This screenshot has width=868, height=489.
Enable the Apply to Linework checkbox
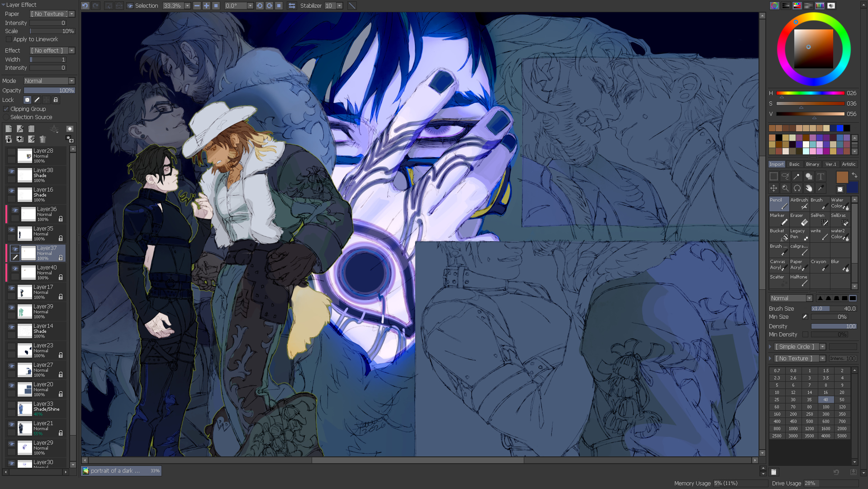tap(9, 39)
